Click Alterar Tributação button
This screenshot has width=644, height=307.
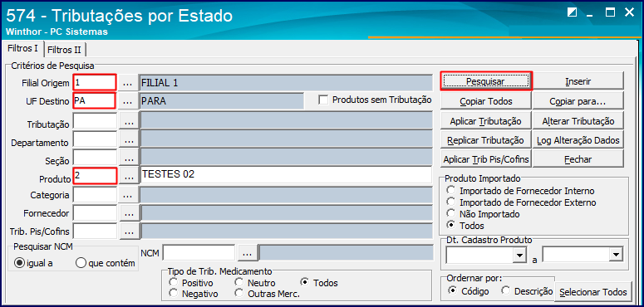click(578, 121)
